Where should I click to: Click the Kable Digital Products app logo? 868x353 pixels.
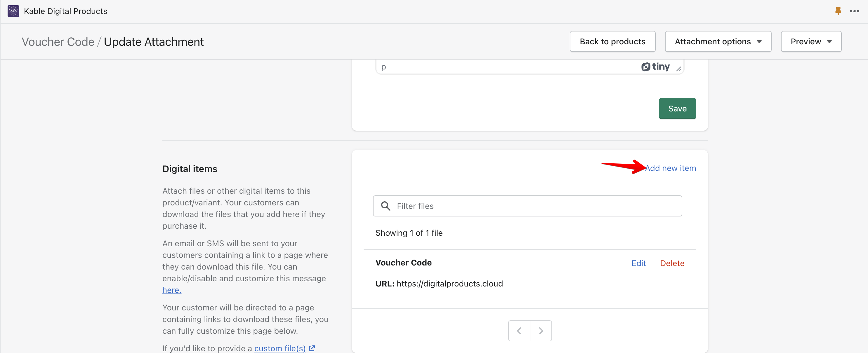(x=13, y=11)
